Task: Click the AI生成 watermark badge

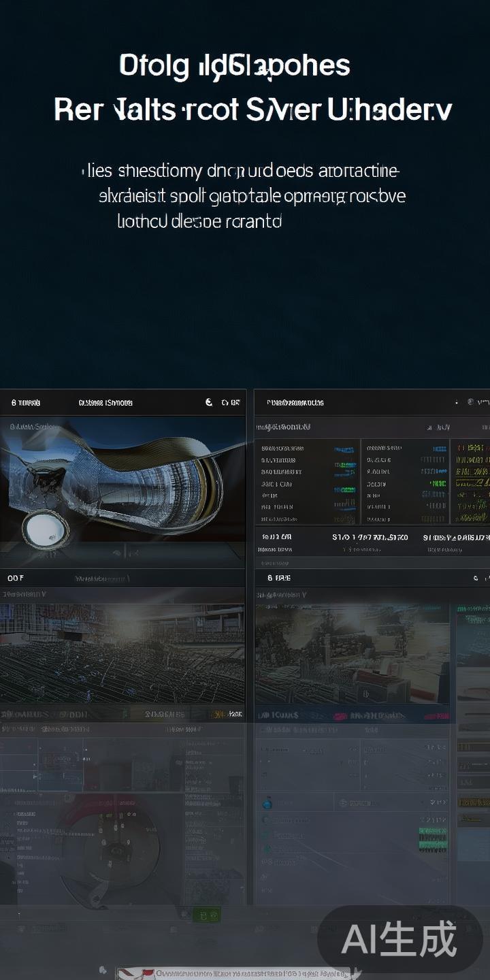Action: tap(399, 940)
